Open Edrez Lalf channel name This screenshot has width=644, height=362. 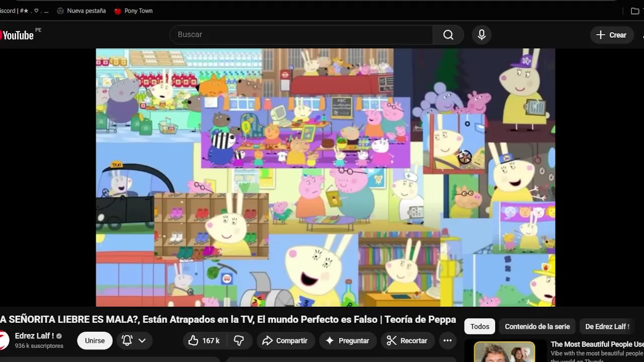point(34,336)
